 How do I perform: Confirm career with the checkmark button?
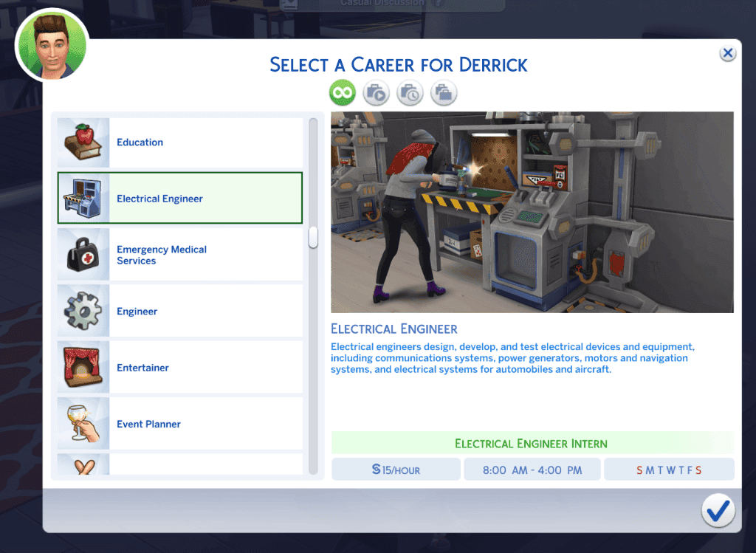click(718, 510)
